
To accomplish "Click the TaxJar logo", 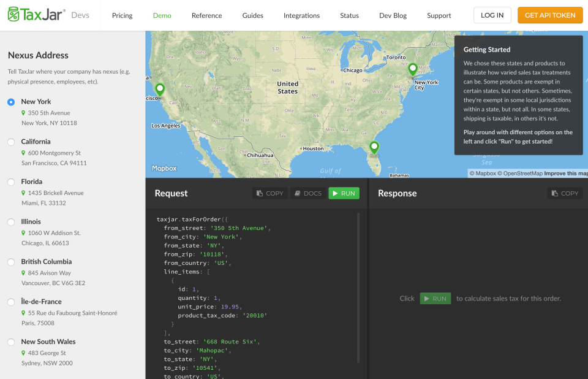I will [36, 15].
